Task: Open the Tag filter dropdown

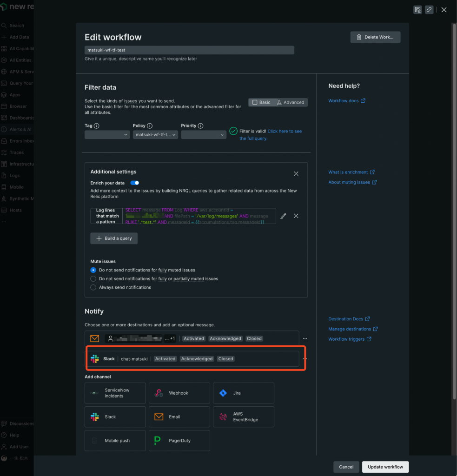Action: coord(107,134)
